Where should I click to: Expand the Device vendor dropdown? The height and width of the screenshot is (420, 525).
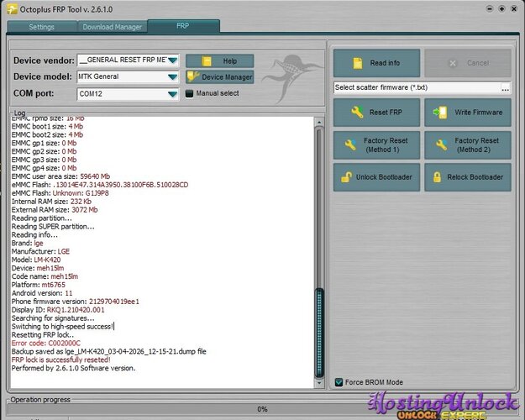pos(172,60)
